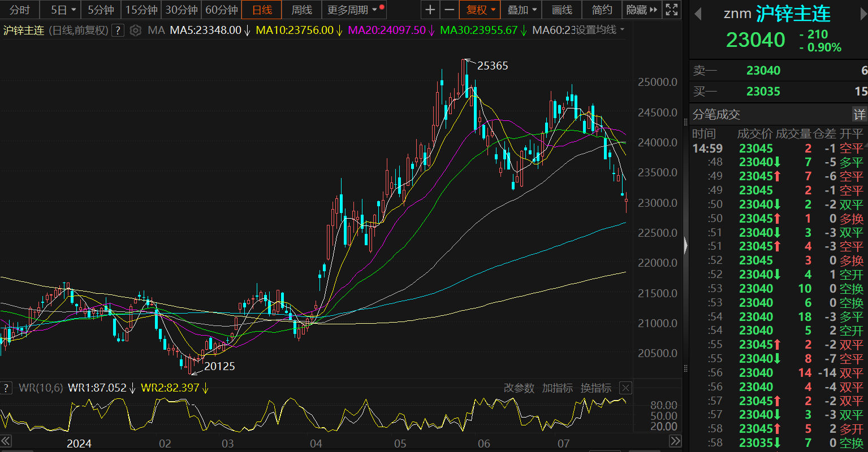Jump chart later with double right arrow
The height and width of the screenshot is (452, 868).
675,441
